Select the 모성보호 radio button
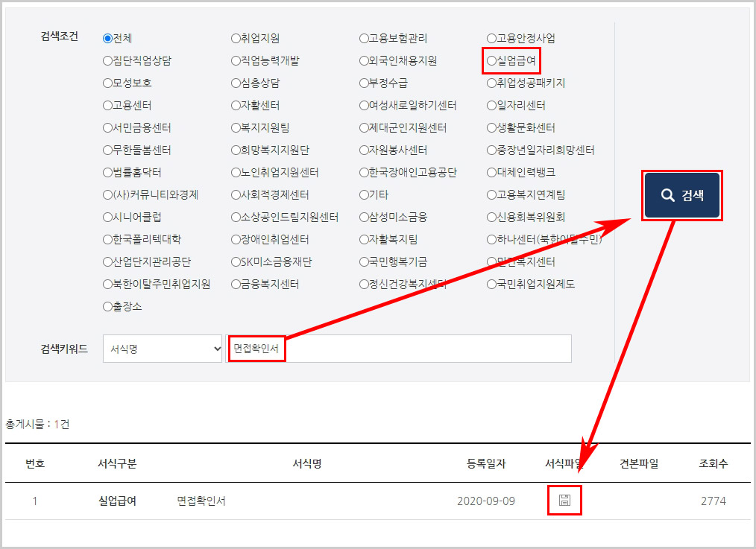756x549 pixels. pos(107,83)
